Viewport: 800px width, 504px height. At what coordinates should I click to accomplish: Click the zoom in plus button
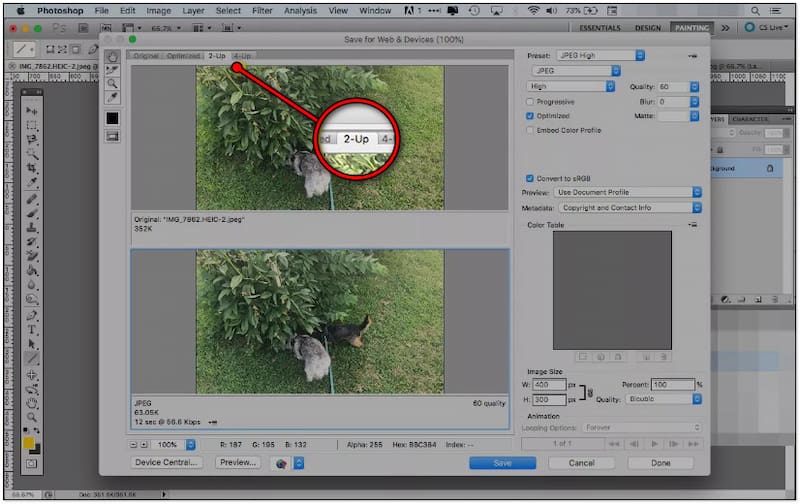[144, 445]
